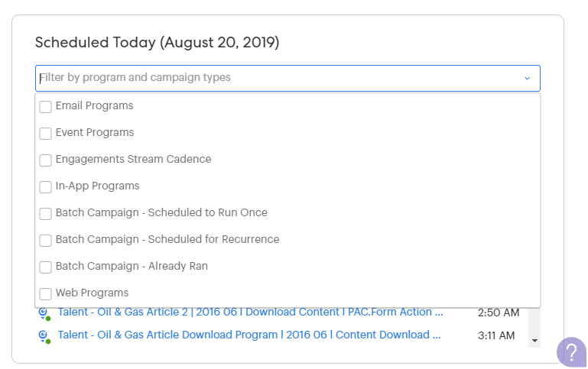Check the Web Programs checkbox
Viewport: 588px width, 369px height.
click(45, 293)
